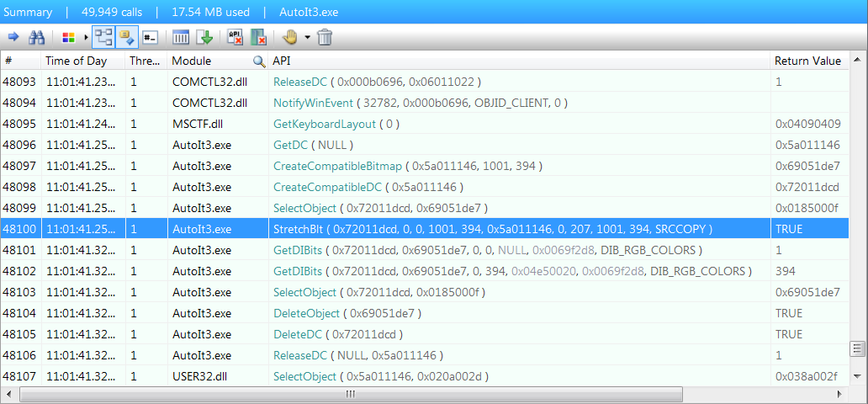This screenshot has height=404, width=868.
Task: Open the columns chooser icon
Action: click(x=181, y=37)
